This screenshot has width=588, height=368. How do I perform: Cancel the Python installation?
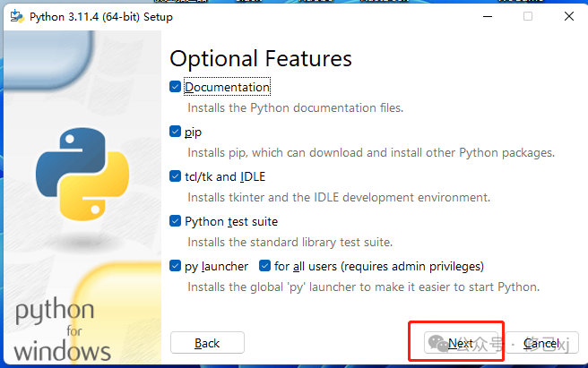click(x=541, y=343)
